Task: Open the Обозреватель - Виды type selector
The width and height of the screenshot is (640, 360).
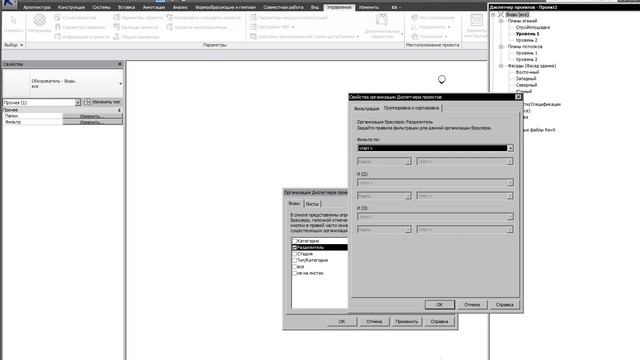Action: [x=63, y=84]
